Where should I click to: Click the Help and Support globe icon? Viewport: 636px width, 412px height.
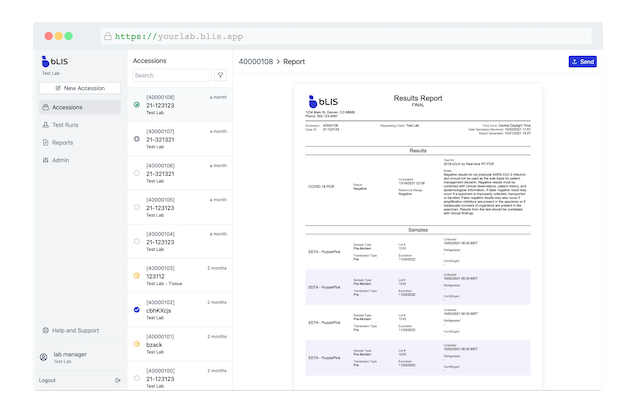click(44, 330)
